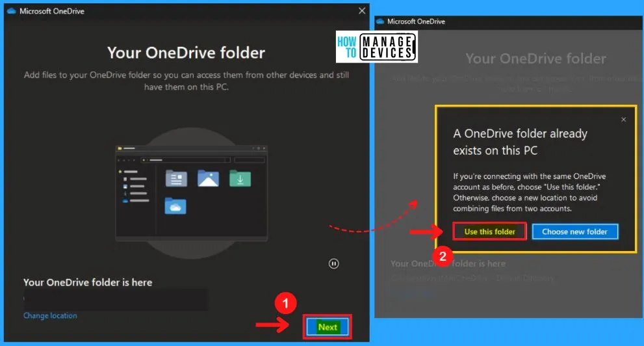Click the blue OneDrive cloud folder icon
This screenshot has height=346, width=644.
click(175, 206)
